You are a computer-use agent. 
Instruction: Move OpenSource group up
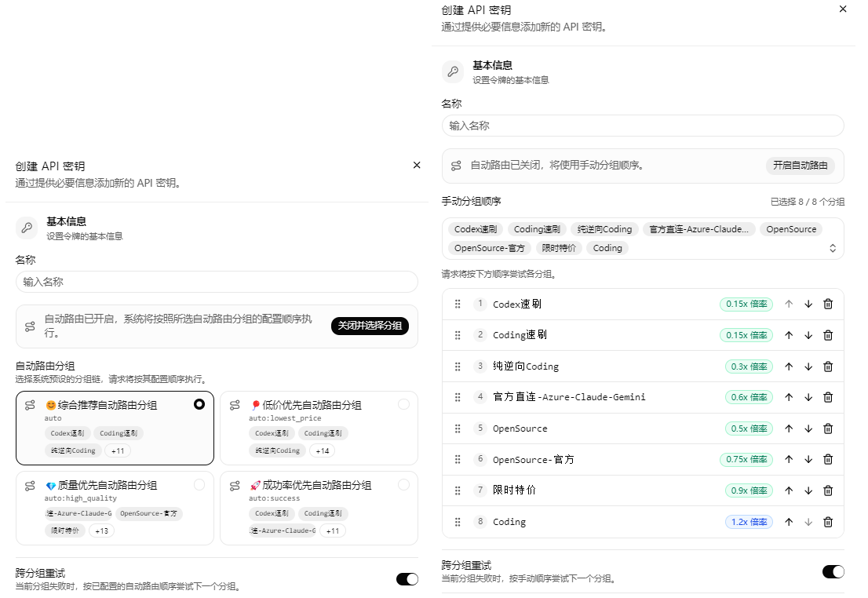pyautogui.click(x=789, y=428)
